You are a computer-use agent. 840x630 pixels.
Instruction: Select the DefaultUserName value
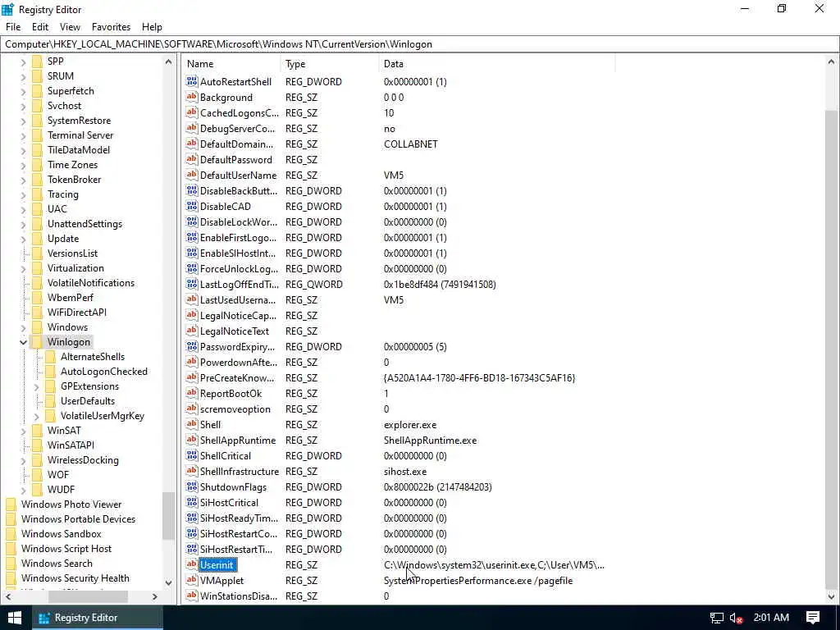239,176
